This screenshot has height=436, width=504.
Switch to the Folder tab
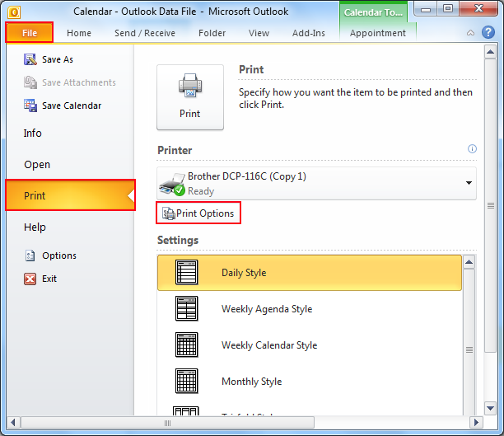coord(212,33)
